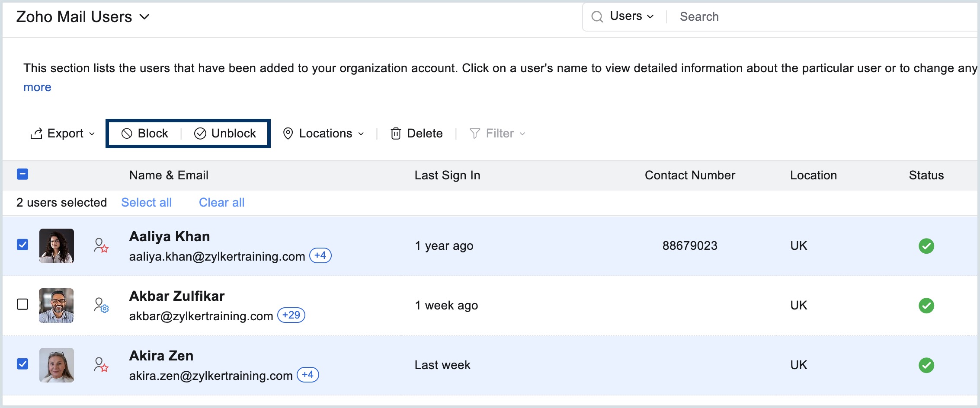Image resolution: width=980 pixels, height=408 pixels.
Task: Uncheck the Aaliya Khan checkbox
Action: [22, 245]
